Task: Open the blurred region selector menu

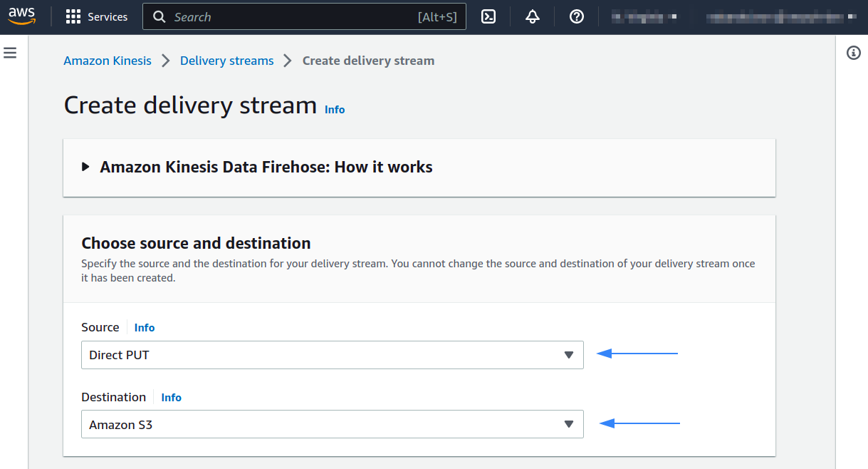Action: pyautogui.click(x=644, y=17)
